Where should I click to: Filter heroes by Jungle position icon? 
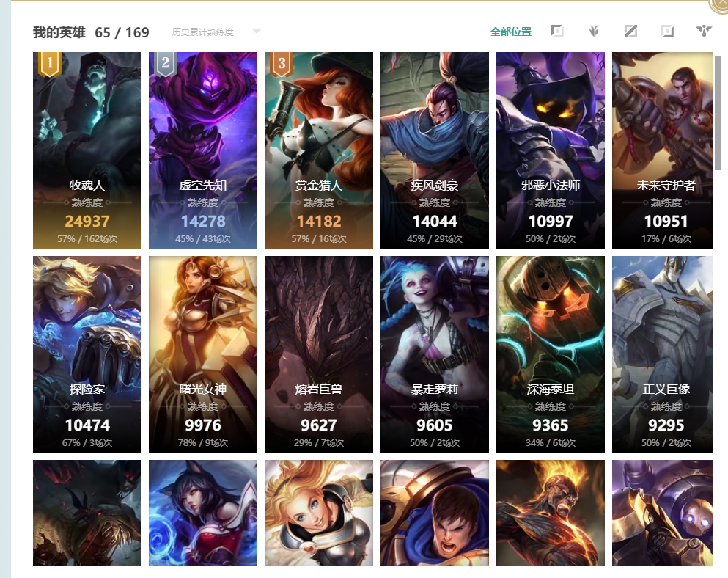pos(594,31)
